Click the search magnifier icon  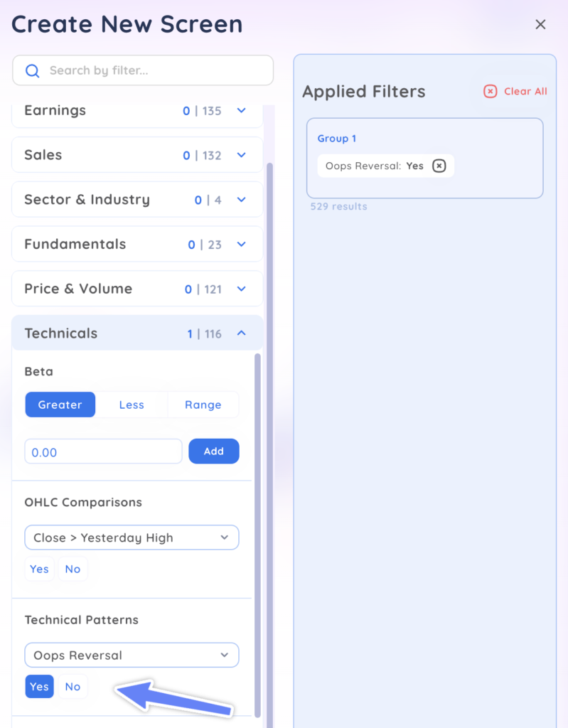(x=32, y=71)
